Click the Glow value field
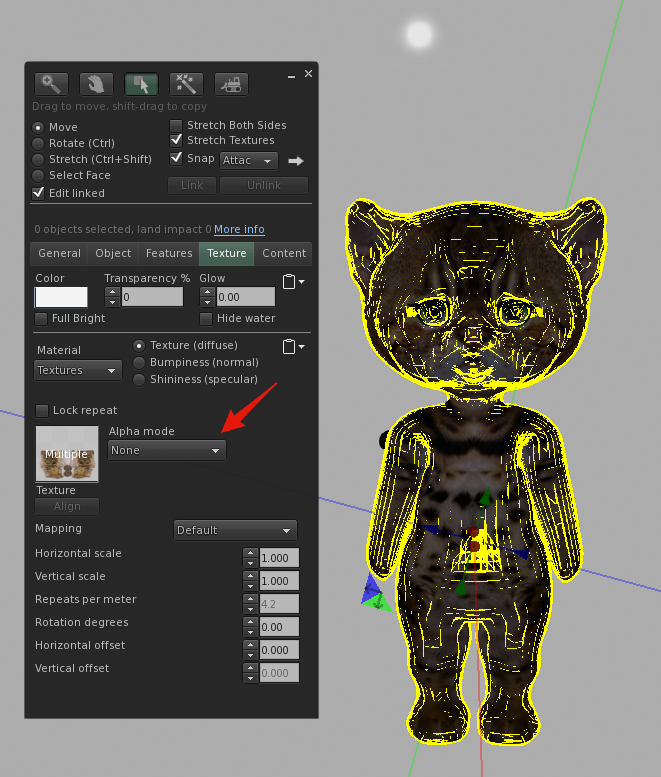The height and width of the screenshot is (777, 661). pyautogui.click(x=246, y=297)
